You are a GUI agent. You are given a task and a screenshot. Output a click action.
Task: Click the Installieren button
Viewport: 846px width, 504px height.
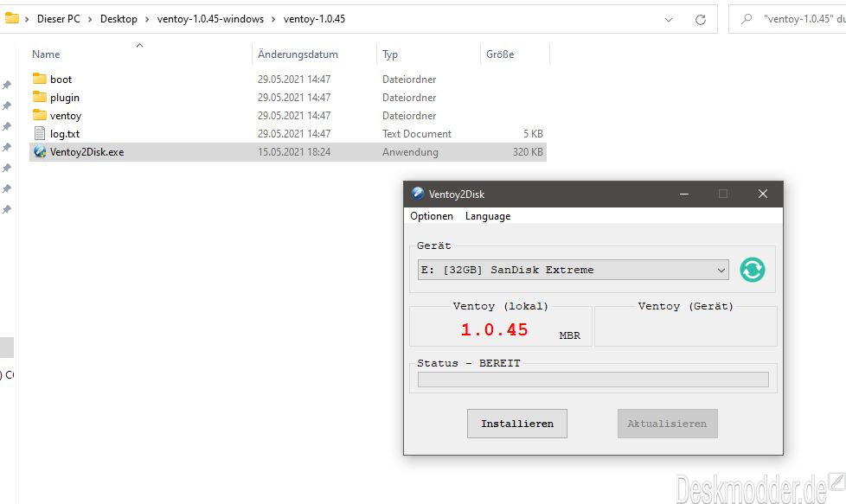(517, 424)
